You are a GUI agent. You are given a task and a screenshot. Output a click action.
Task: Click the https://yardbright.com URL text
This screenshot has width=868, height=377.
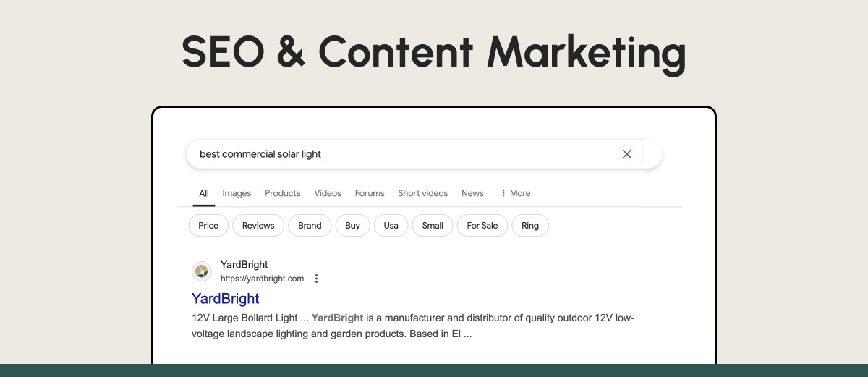point(262,279)
